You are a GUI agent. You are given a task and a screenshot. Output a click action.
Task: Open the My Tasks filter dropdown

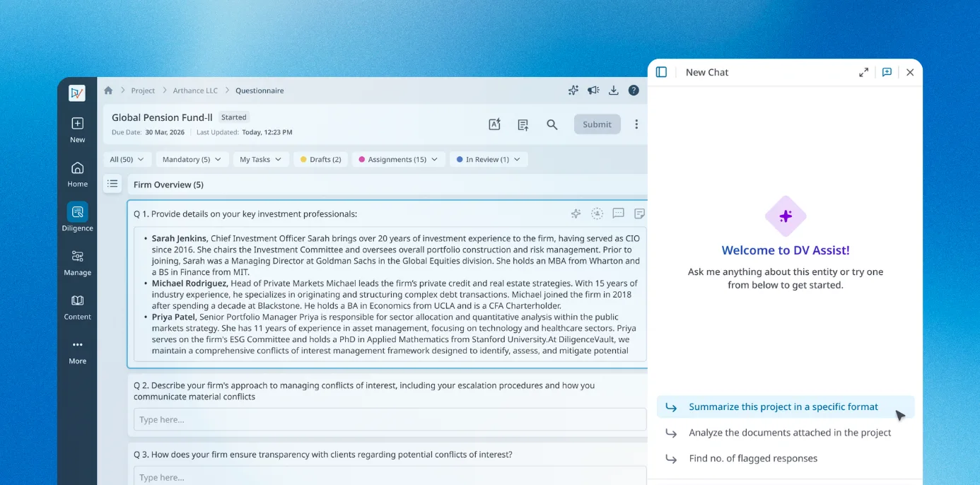pyautogui.click(x=261, y=160)
